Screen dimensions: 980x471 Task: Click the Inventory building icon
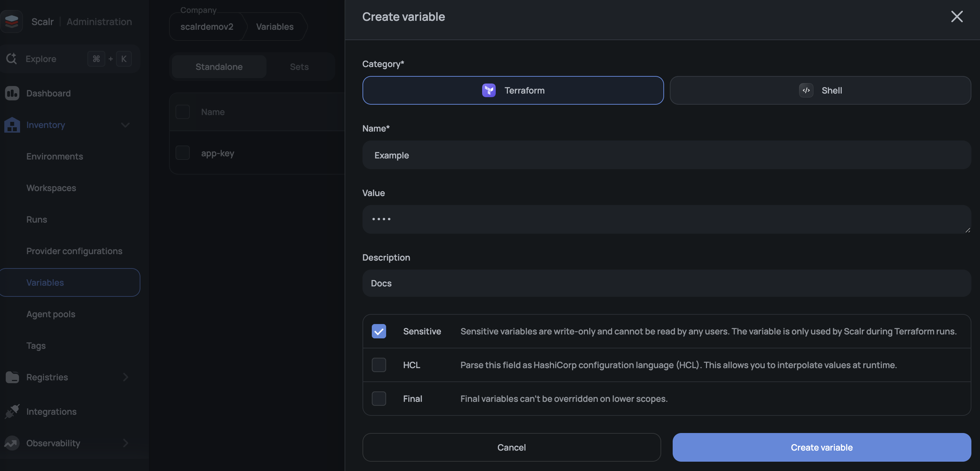pos(12,125)
